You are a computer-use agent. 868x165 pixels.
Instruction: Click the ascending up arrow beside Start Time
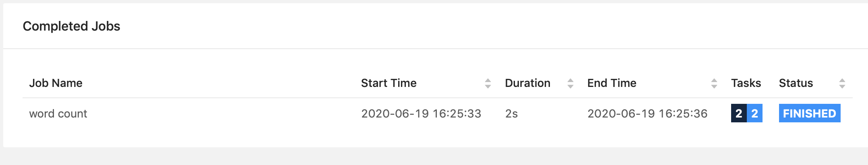488,80
